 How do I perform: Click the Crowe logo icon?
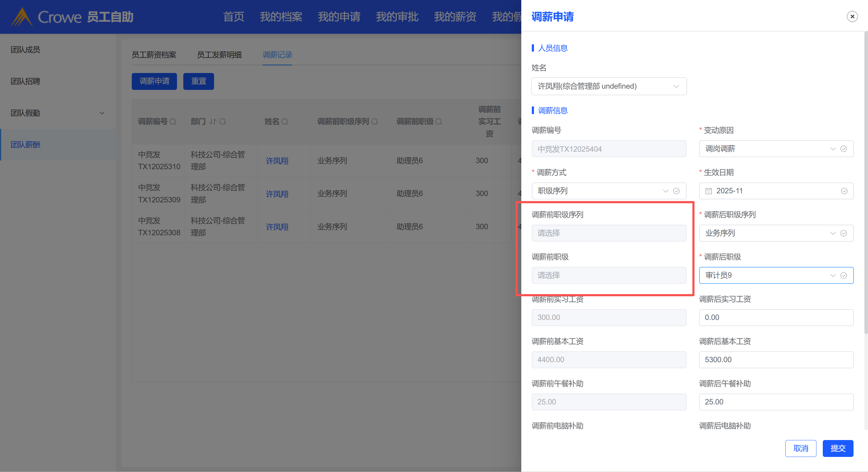[22, 17]
